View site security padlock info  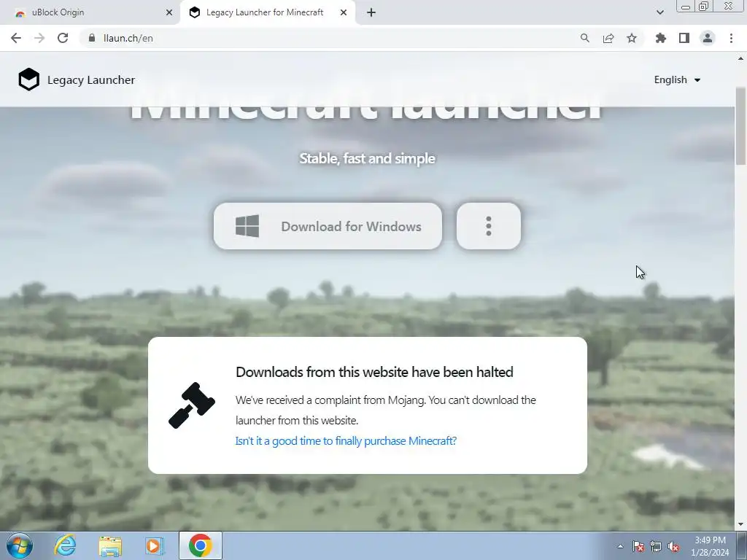[x=92, y=38]
